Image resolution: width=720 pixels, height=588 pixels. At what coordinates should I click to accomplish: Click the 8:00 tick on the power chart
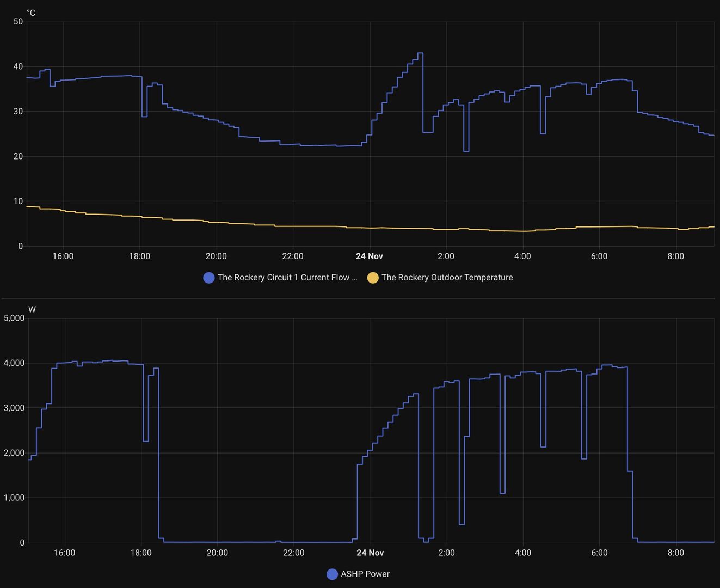tap(675, 553)
